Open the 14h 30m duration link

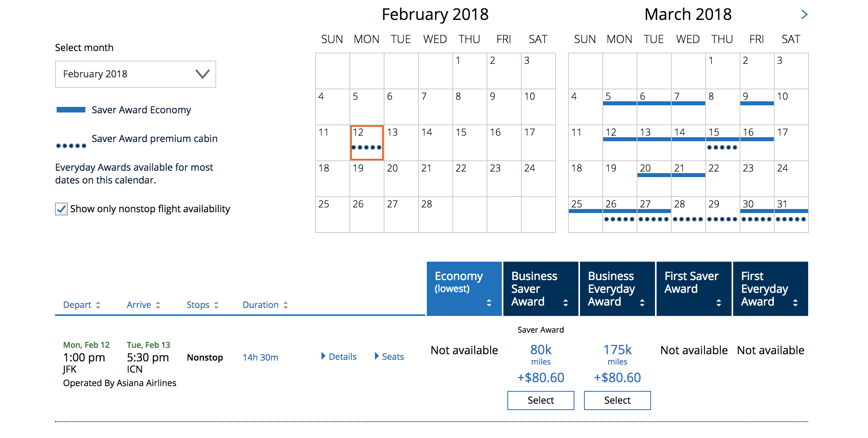tap(260, 357)
